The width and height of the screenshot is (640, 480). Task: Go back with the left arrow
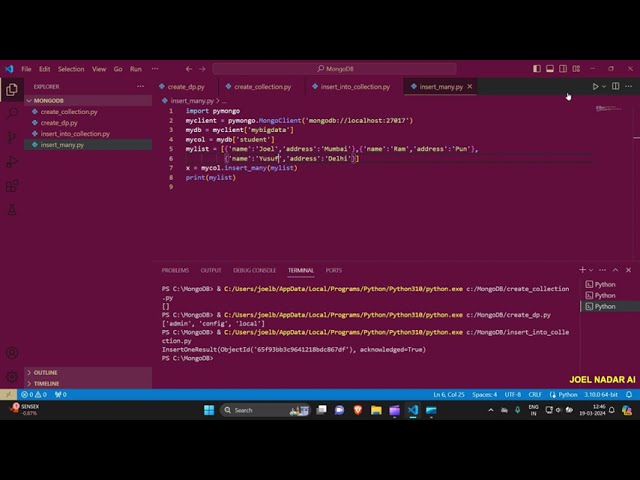(189, 69)
